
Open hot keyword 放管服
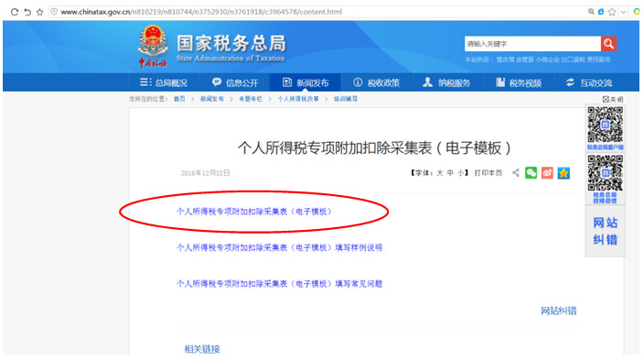pyautogui.click(x=525, y=60)
